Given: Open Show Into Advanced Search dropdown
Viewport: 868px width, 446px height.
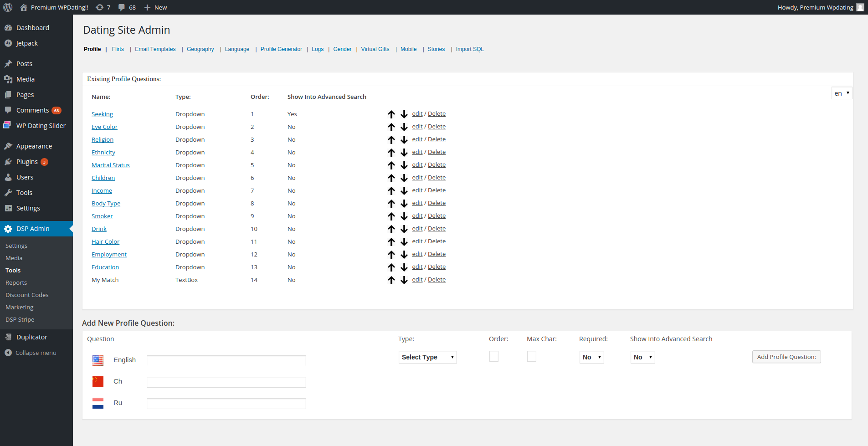Looking at the screenshot, I should pos(643,357).
